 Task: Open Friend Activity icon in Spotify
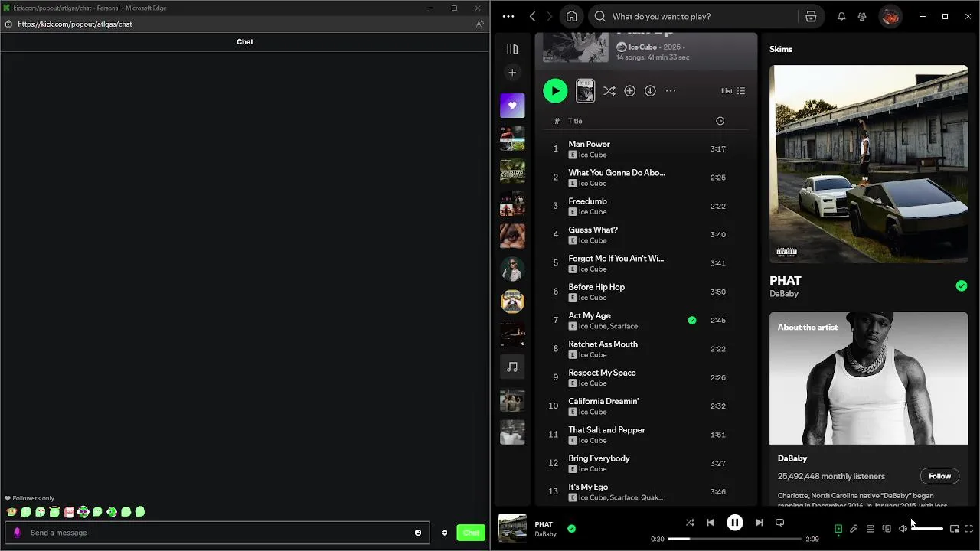coord(862,16)
